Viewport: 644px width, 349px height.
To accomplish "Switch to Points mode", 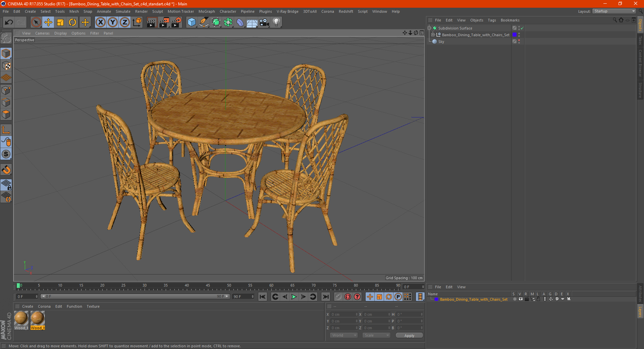I will 6,90.
